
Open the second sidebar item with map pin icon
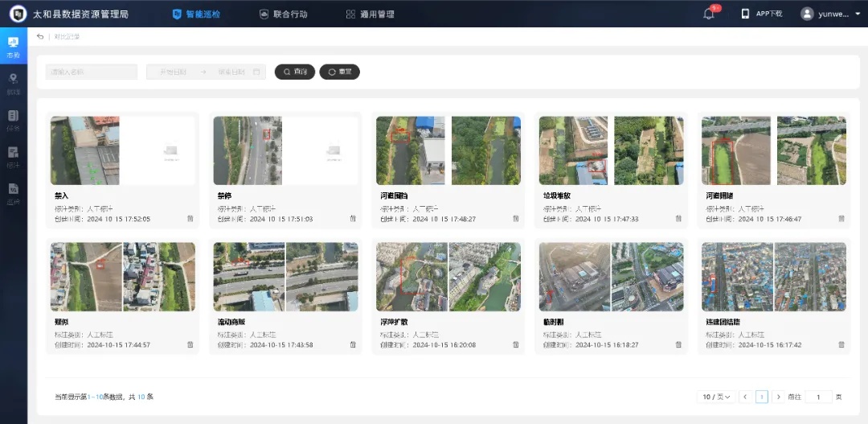tap(13, 81)
